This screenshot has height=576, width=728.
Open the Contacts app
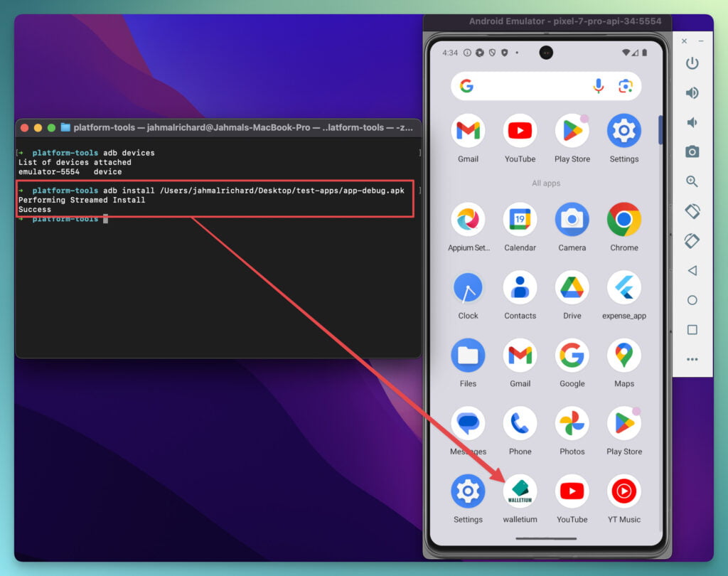(x=520, y=288)
